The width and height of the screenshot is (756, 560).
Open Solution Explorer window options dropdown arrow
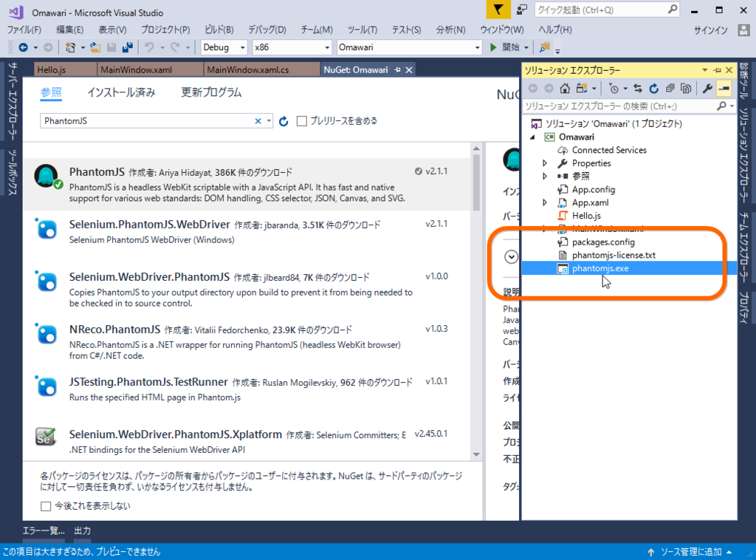[x=705, y=70]
